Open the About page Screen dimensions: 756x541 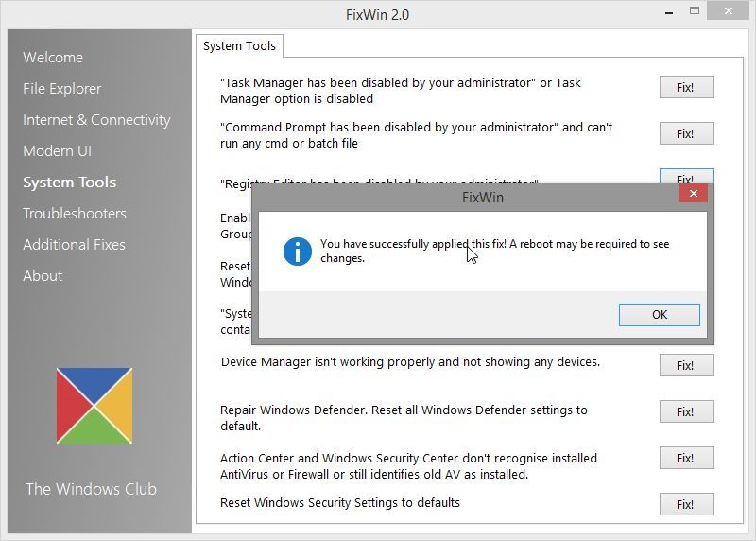coord(43,276)
